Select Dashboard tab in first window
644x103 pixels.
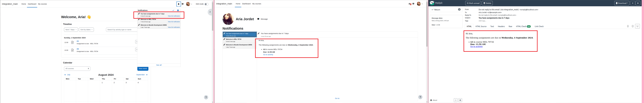tap(32, 4)
